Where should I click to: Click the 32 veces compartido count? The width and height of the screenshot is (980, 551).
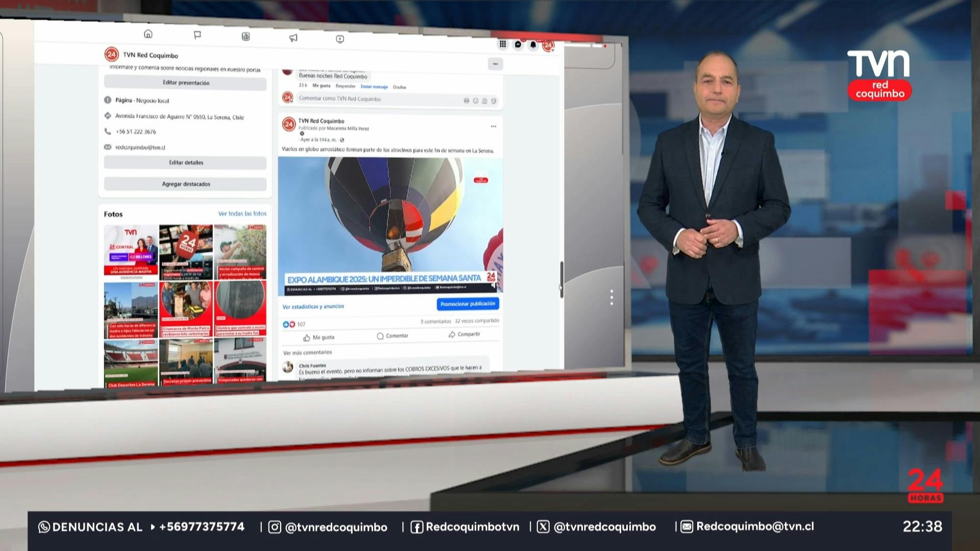tap(477, 321)
